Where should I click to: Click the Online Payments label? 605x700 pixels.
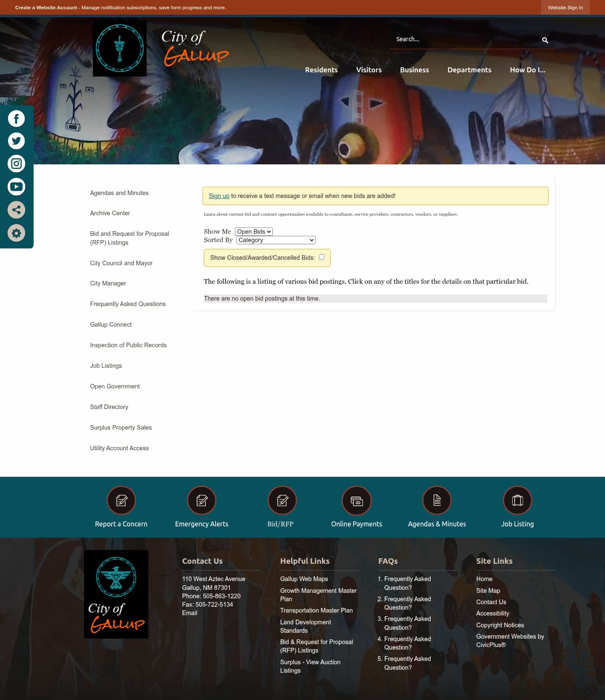point(357,524)
